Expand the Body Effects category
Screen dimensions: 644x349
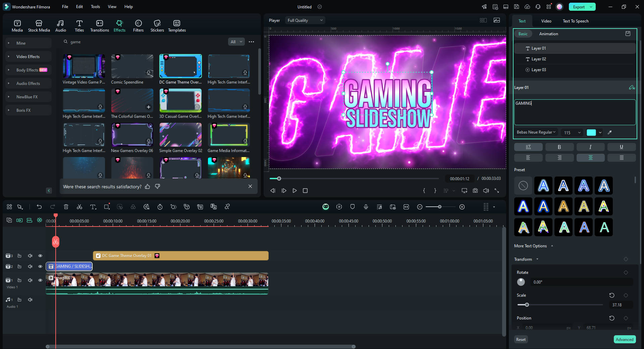28,70
